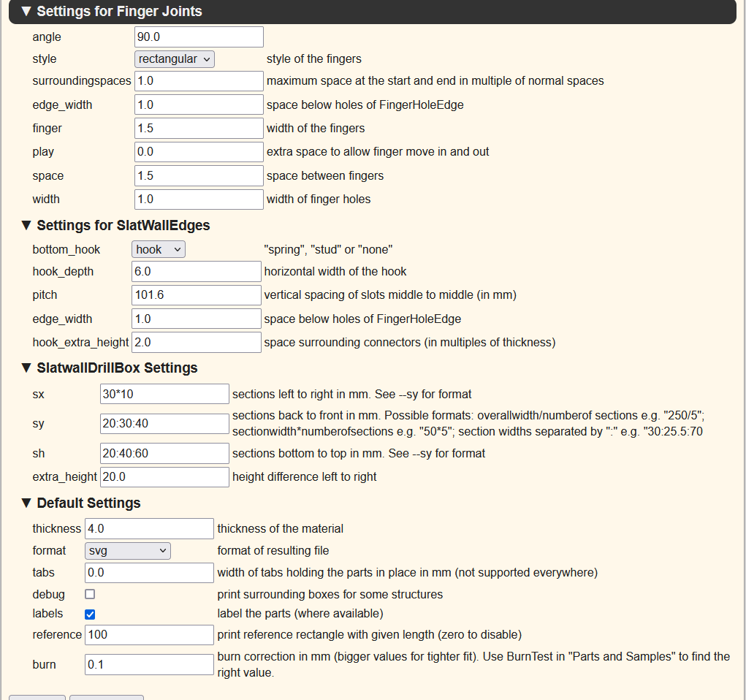Collapse the Default Settings section
Screen dimensions: 746x700
[81, 503]
